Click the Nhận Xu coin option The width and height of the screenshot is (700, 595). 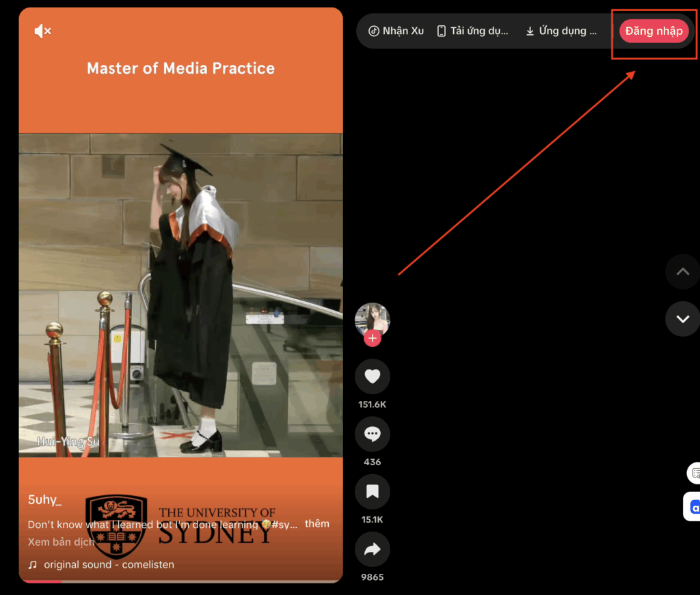396,31
